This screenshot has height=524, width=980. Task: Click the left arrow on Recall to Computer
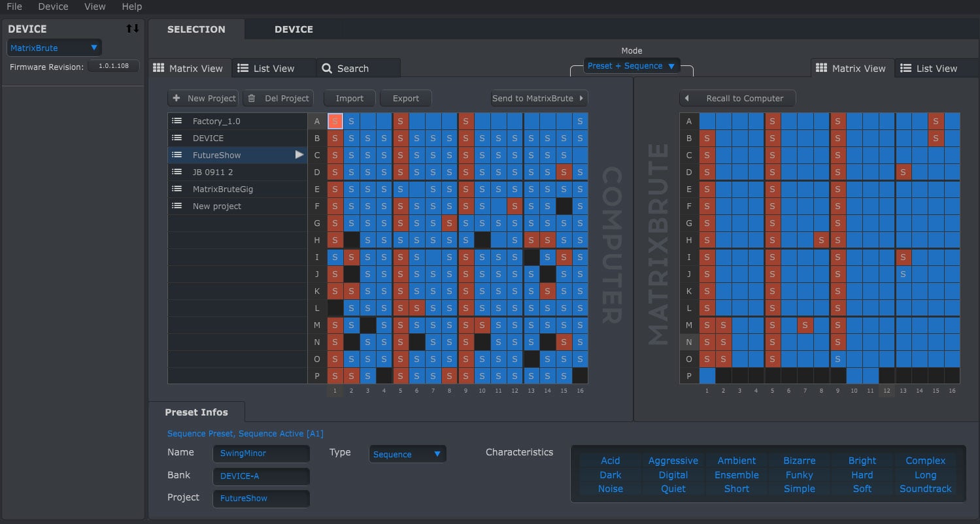687,98
